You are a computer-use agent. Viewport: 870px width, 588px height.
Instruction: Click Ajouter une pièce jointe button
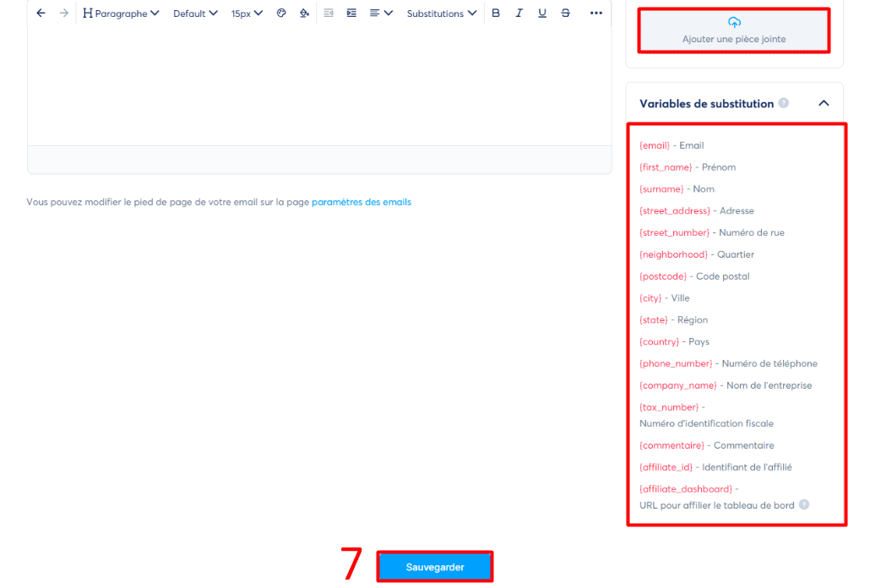point(733,31)
